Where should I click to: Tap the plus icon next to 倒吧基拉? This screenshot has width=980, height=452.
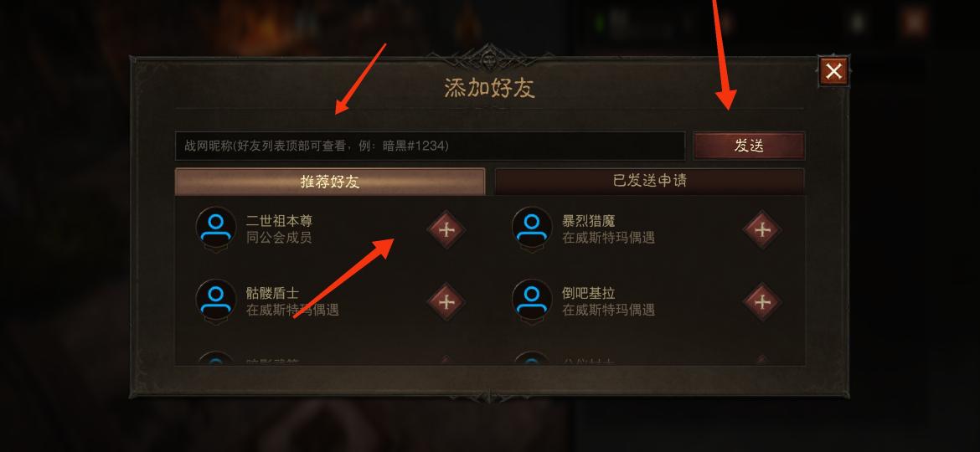tap(762, 302)
